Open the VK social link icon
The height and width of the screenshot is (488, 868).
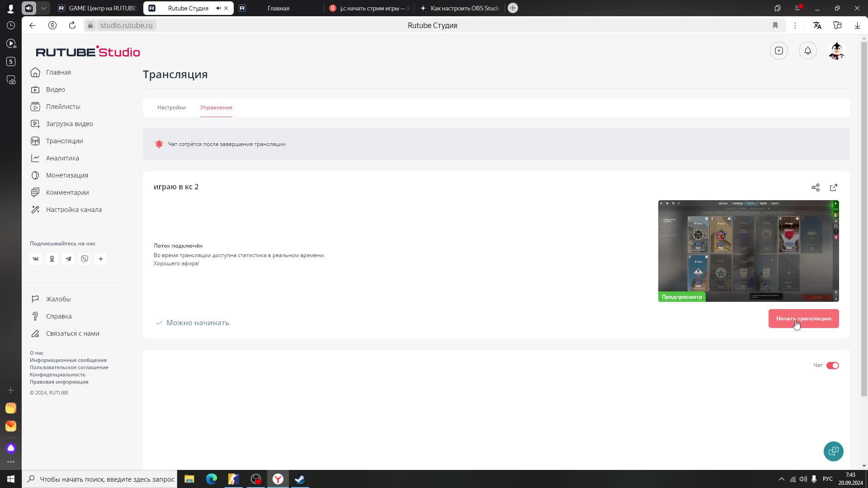point(36,259)
